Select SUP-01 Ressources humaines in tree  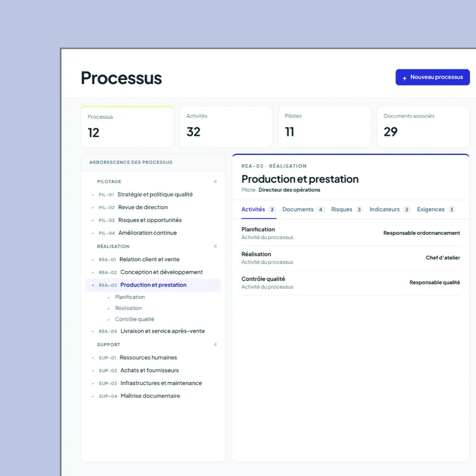[x=153, y=357]
